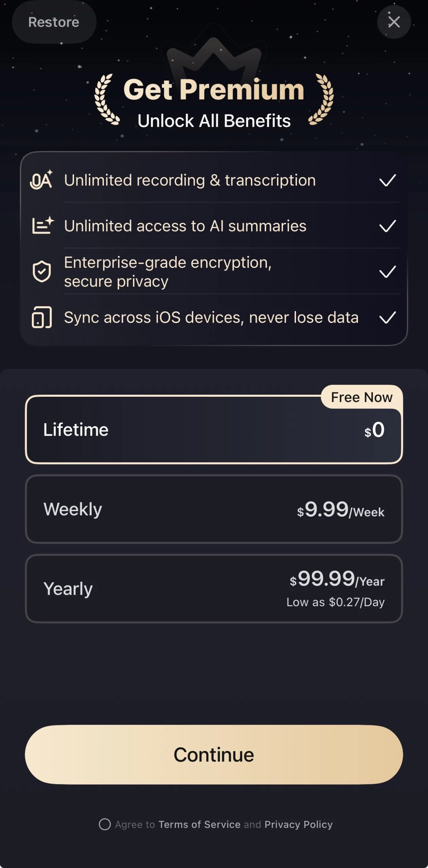Screen dimensions: 428x868
Task: Select the Lifetime $0 plan
Action: 214,430
